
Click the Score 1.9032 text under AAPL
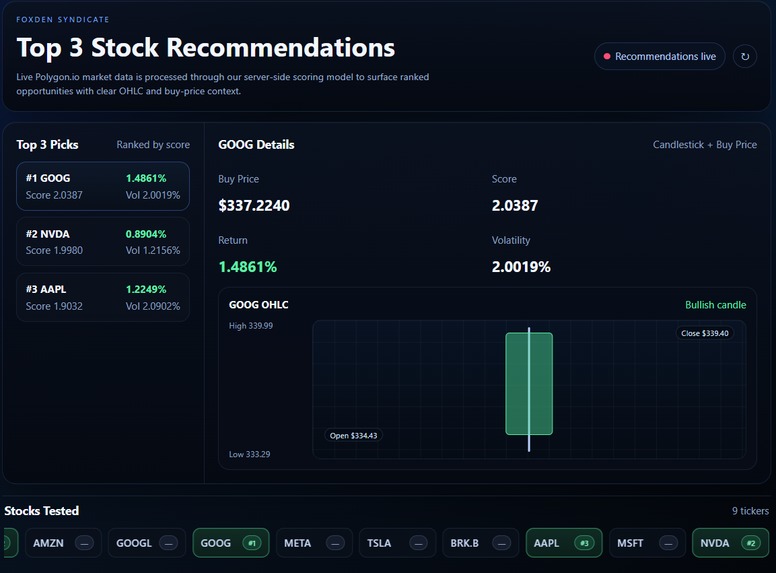pos(54,306)
